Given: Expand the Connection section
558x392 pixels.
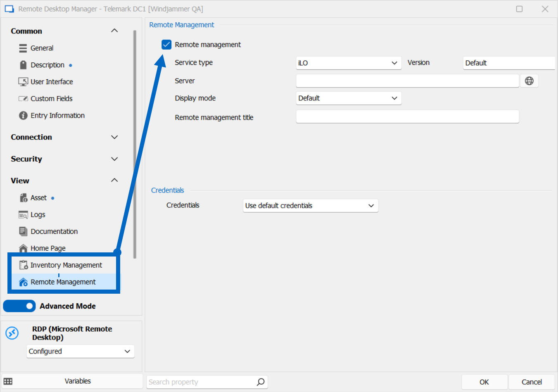Looking at the screenshot, I should coord(114,137).
